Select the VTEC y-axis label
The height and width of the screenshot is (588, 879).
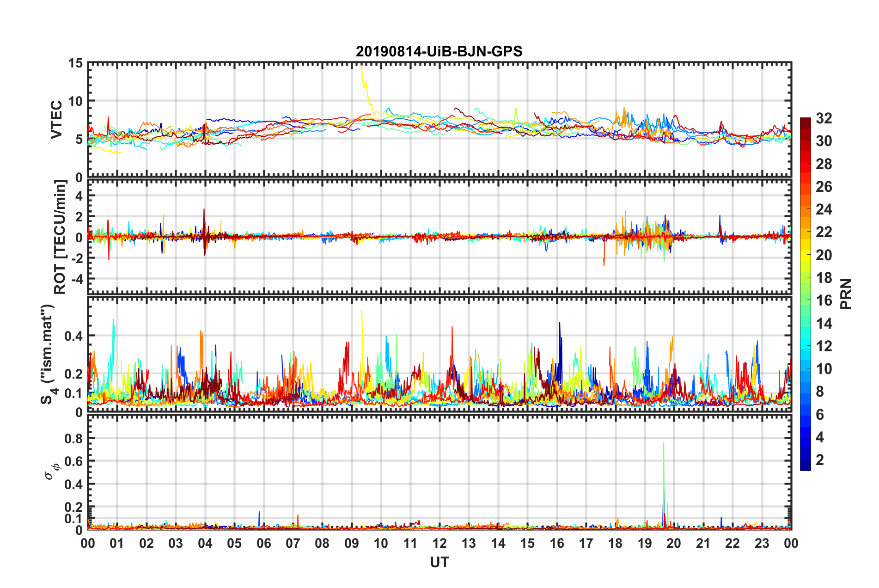(56, 119)
